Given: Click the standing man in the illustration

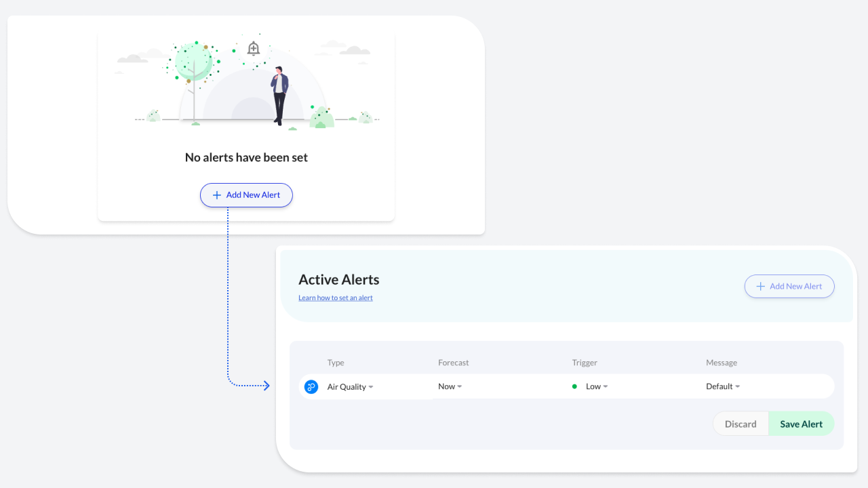Looking at the screenshot, I should coord(279,95).
